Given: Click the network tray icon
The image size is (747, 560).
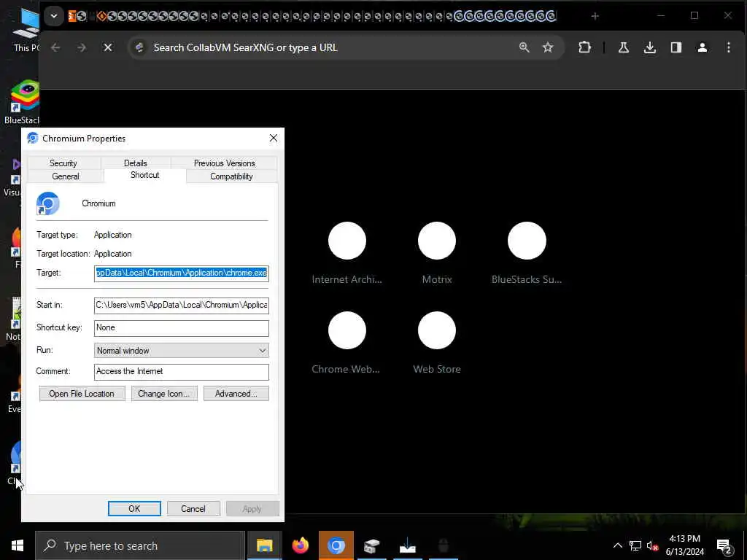Looking at the screenshot, I should (x=635, y=545).
